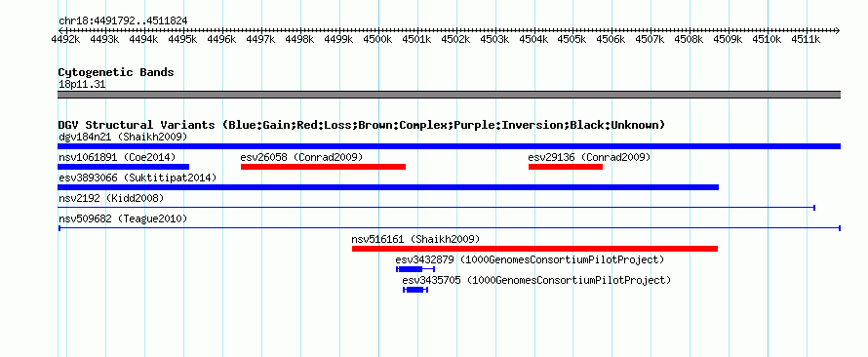Open the esv3432879 1000GenomesConsortiumPilotProject label
The height and width of the screenshot is (357, 868).
[530, 259]
